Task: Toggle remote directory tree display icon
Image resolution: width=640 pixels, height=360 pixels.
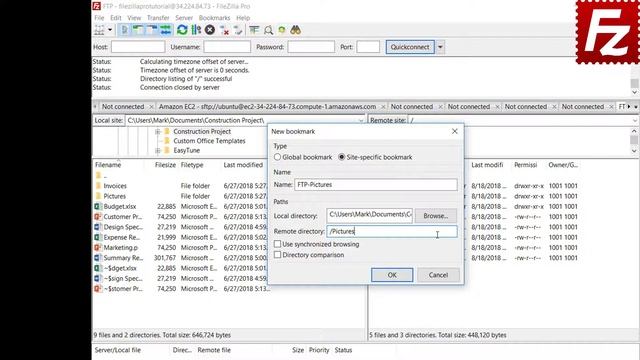Action: coord(152,30)
